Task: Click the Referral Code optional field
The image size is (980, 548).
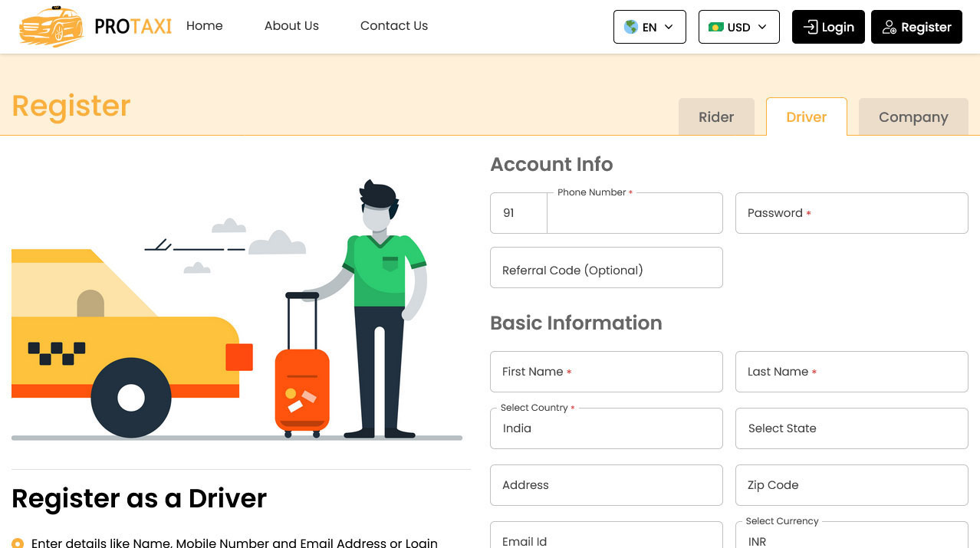Action: click(x=606, y=267)
